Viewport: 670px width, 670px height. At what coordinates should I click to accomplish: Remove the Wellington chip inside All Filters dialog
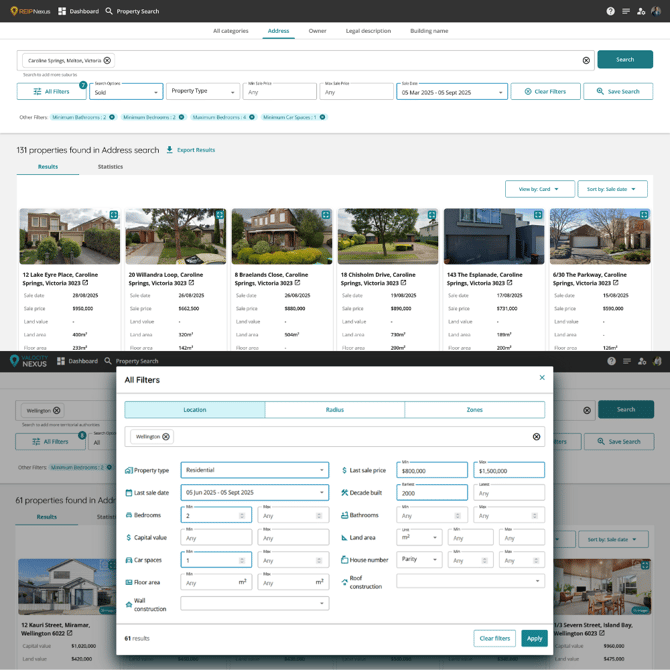coord(166,437)
